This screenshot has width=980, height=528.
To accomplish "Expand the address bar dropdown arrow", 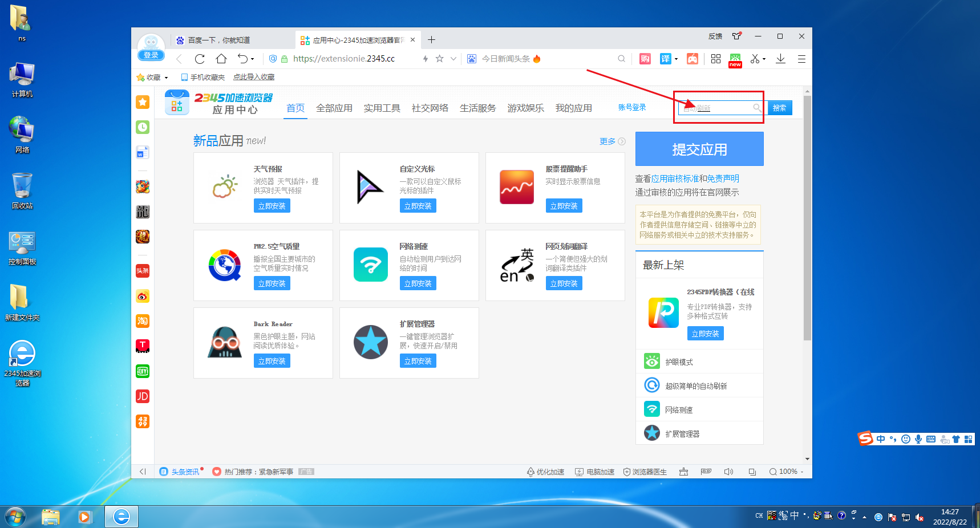I will pos(453,59).
